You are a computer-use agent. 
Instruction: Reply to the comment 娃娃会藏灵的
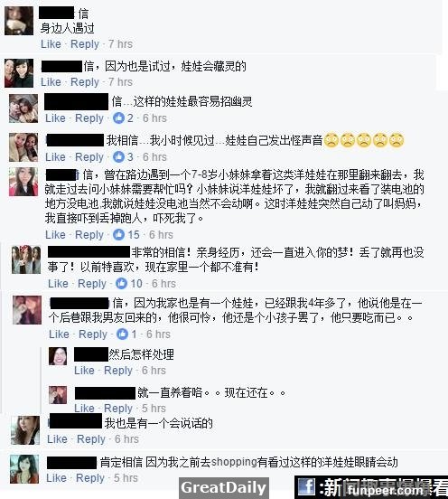pyautogui.click(x=85, y=81)
